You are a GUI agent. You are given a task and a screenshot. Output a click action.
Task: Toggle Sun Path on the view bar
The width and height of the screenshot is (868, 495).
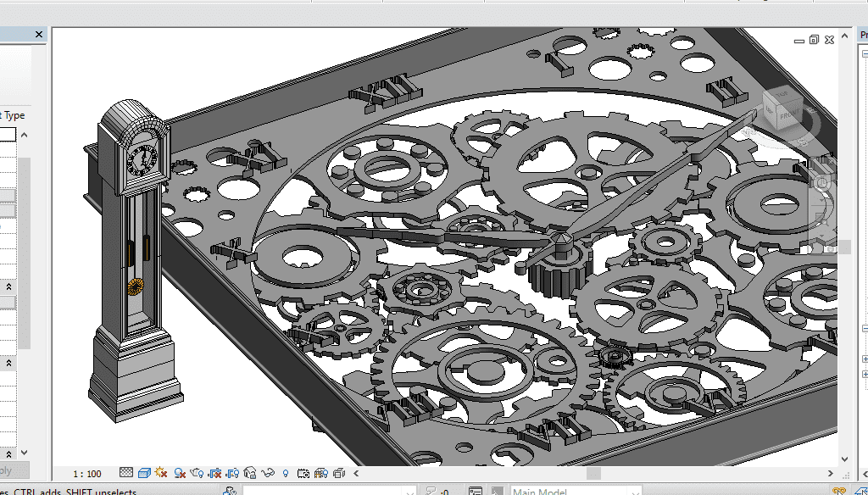(x=160, y=473)
